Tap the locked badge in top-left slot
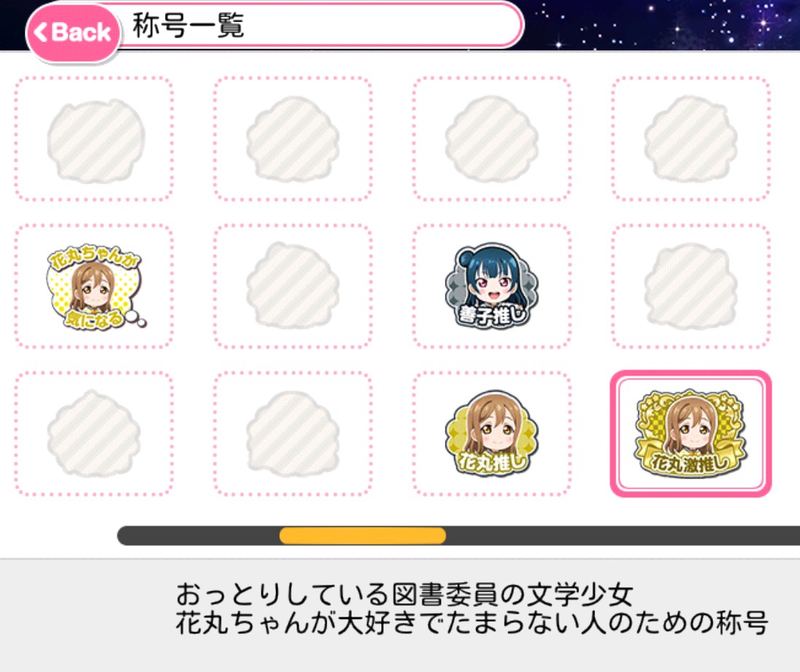800x672 pixels. pyautogui.click(x=95, y=141)
